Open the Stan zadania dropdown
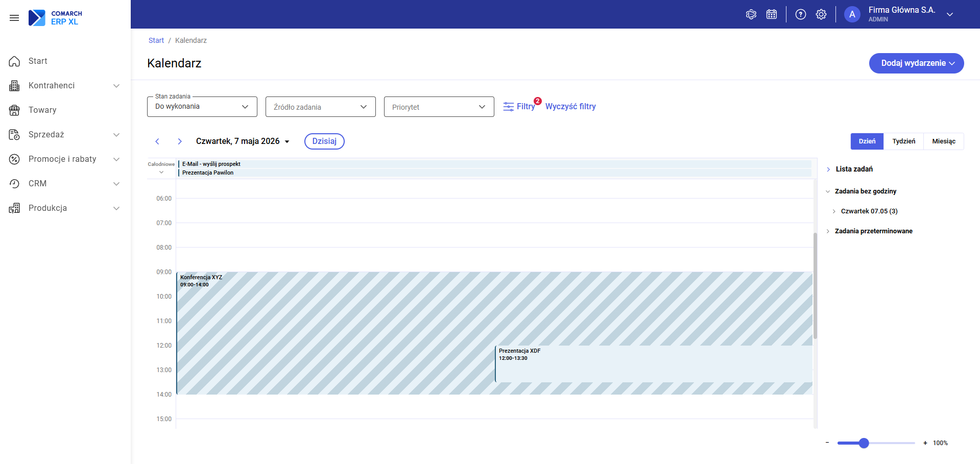This screenshot has width=980, height=464. tap(202, 107)
